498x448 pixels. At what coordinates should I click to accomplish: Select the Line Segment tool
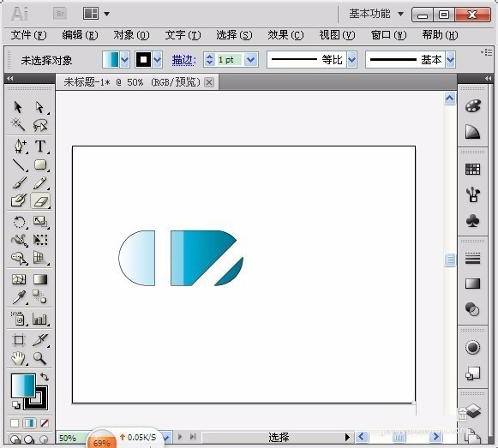19,164
